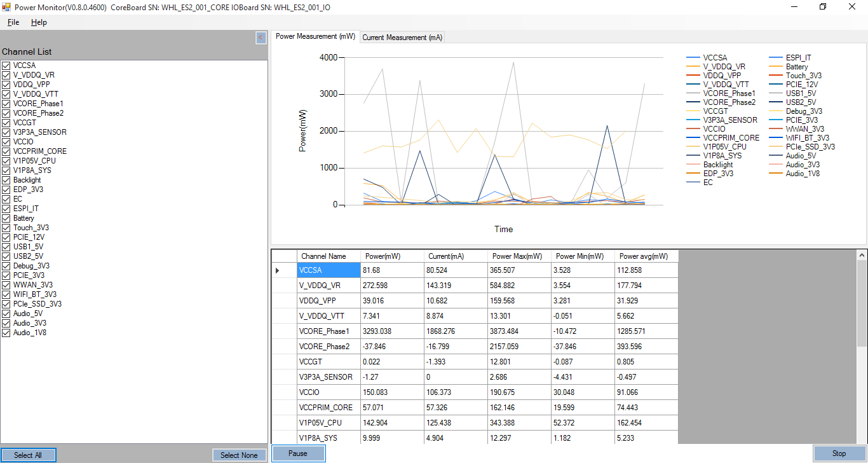Click the Power Max(mW) column header

pos(519,256)
